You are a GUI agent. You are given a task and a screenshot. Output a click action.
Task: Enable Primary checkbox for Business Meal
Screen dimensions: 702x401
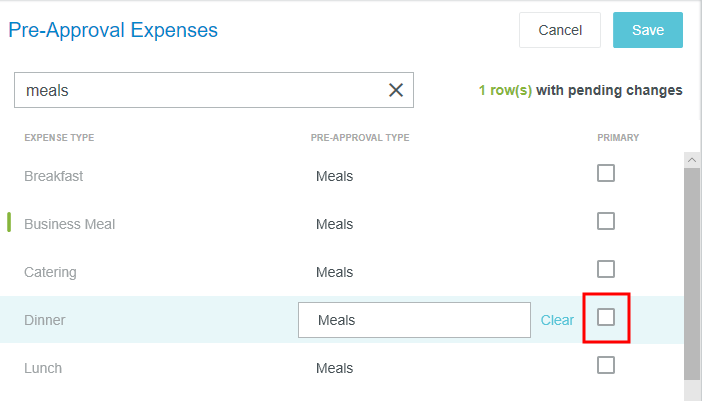[x=606, y=221]
